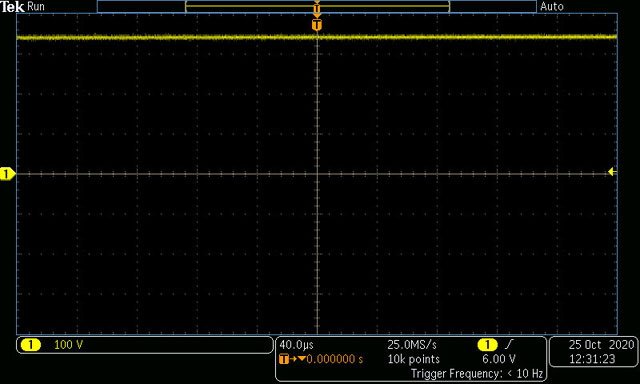Click the 25 Oct 2020 date
Screen dimensions: 640x384
point(602,345)
